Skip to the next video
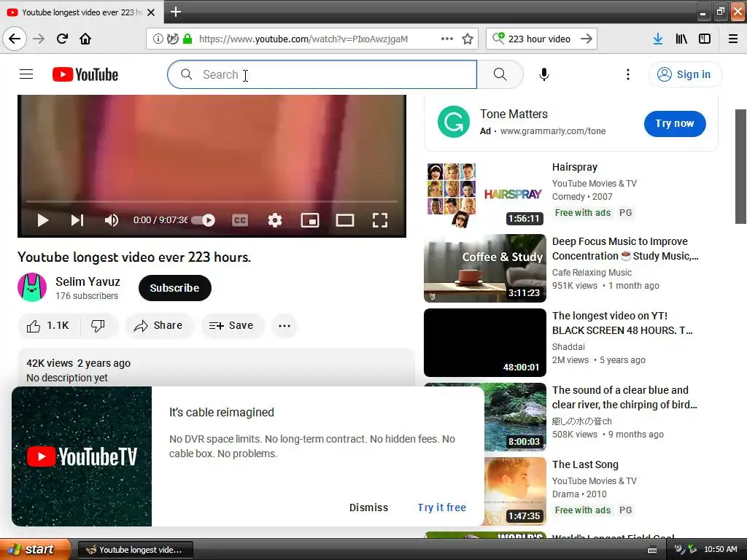747x560 pixels. coord(77,220)
